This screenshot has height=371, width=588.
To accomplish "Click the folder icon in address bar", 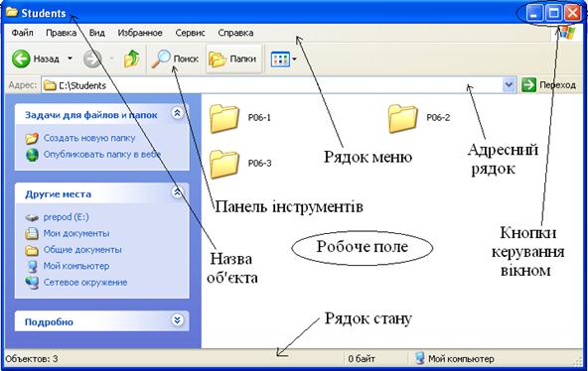I will click(x=50, y=85).
